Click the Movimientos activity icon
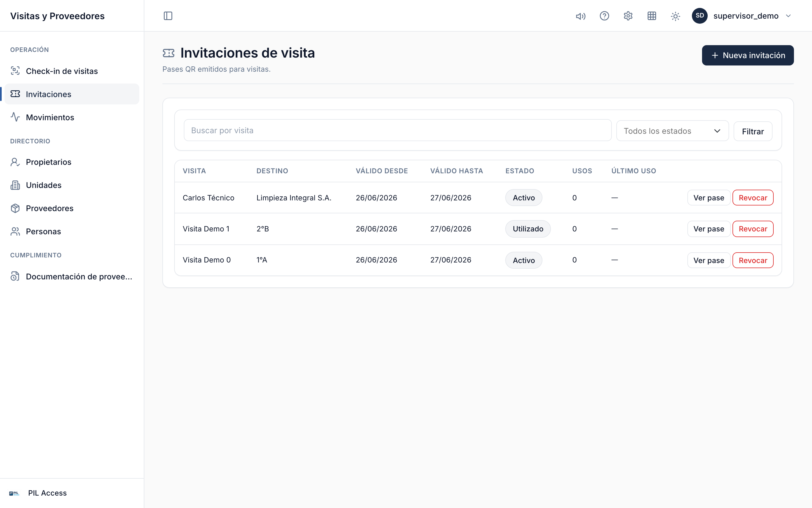 [15, 117]
